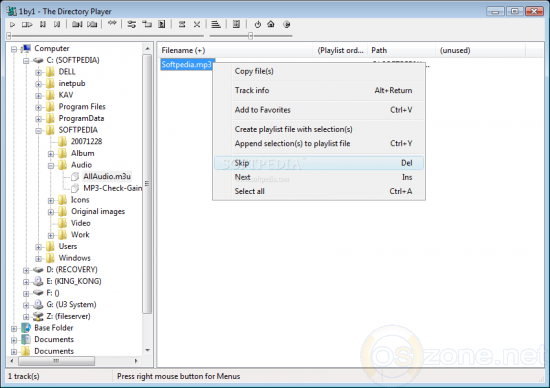Select the Windows folder
The image size is (550, 388).
[x=74, y=258]
